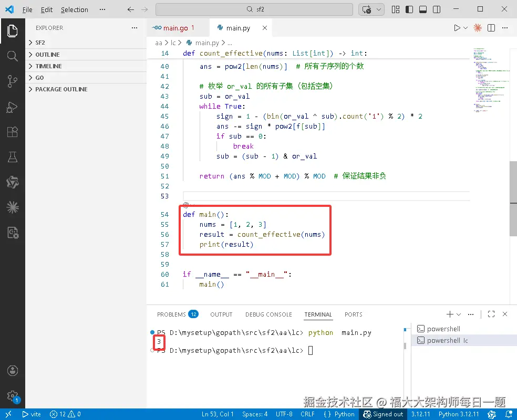Screen dimensions: 517x420
Task: Click Signed out status bar item
Action: (383, 414)
